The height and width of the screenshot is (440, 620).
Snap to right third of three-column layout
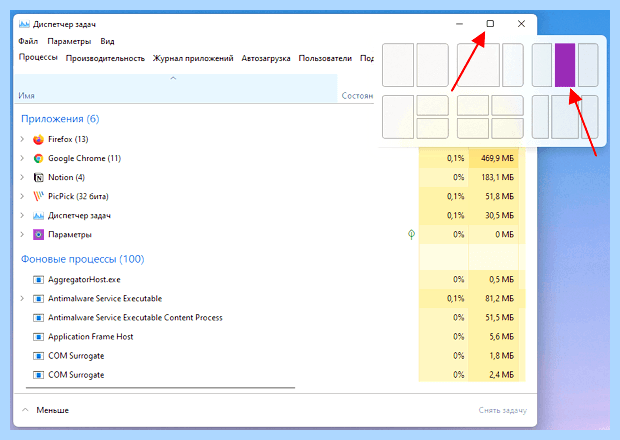pyautogui.click(x=588, y=65)
